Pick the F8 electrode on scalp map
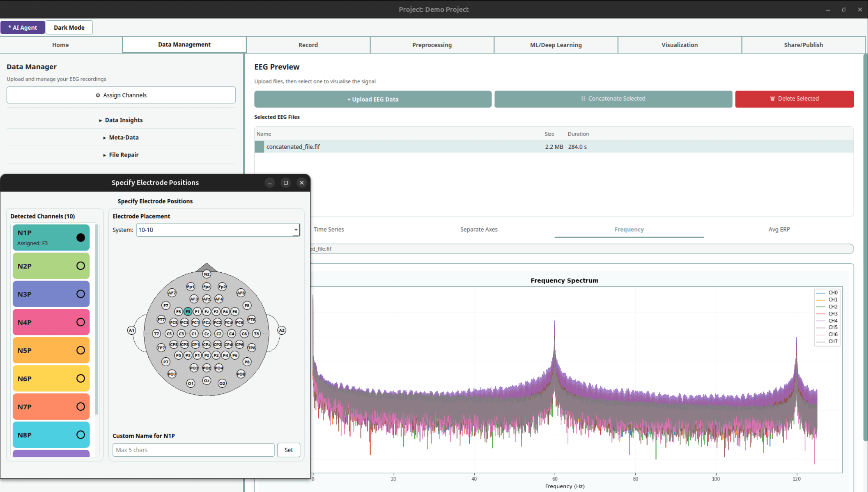Viewport: 868px width, 492px height. click(x=247, y=305)
